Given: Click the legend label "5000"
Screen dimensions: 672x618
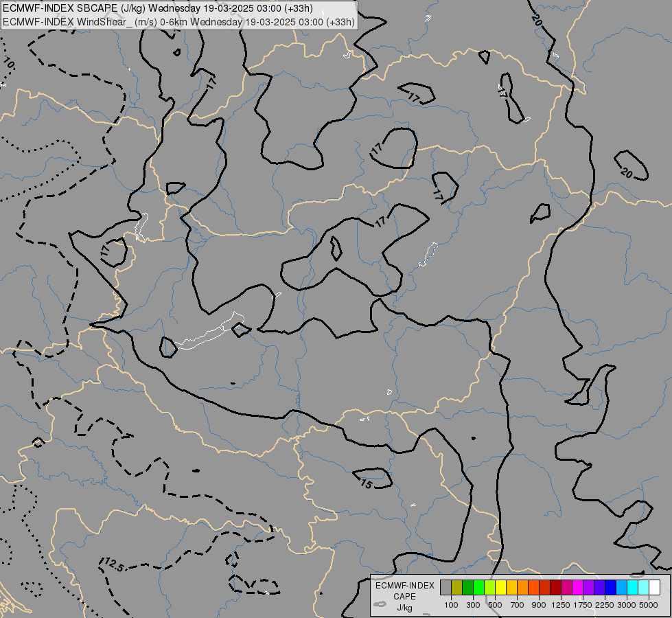Looking at the screenshot, I should [649, 605].
